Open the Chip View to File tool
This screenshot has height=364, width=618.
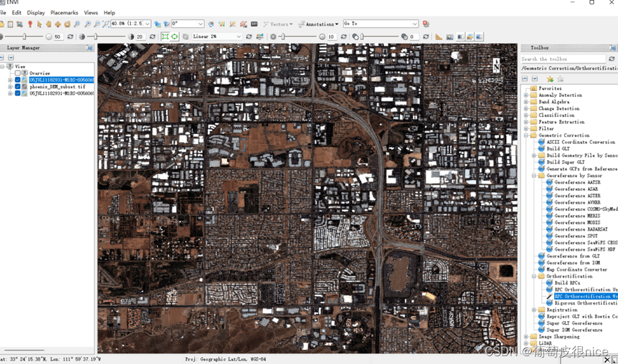click(20, 24)
